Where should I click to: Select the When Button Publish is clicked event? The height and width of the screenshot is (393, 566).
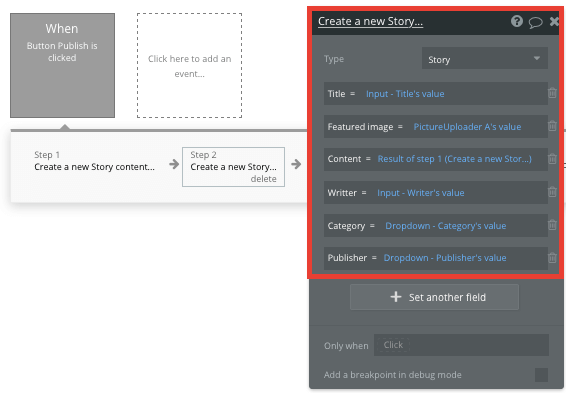tap(62, 65)
